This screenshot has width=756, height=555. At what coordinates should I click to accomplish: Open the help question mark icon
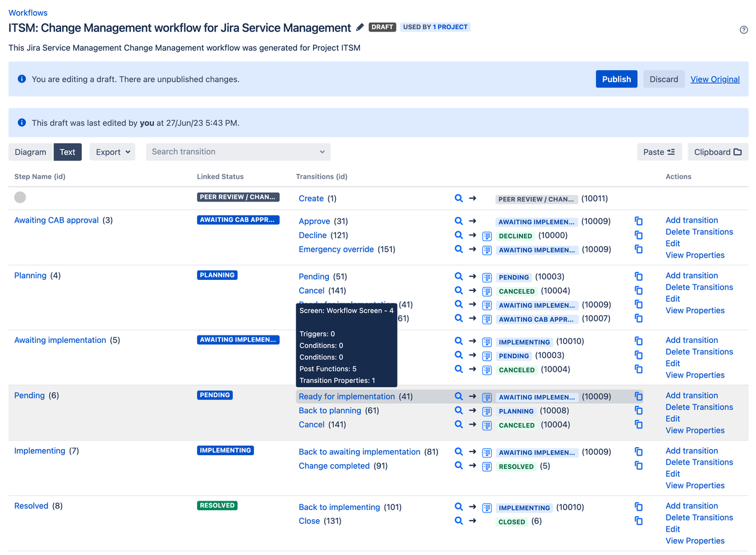tap(744, 30)
